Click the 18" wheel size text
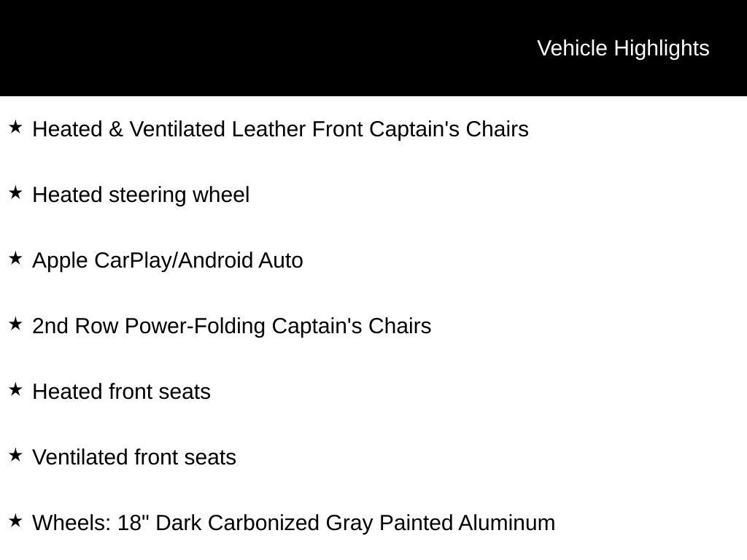Image resolution: width=747 pixels, height=560 pixels. click(x=133, y=523)
